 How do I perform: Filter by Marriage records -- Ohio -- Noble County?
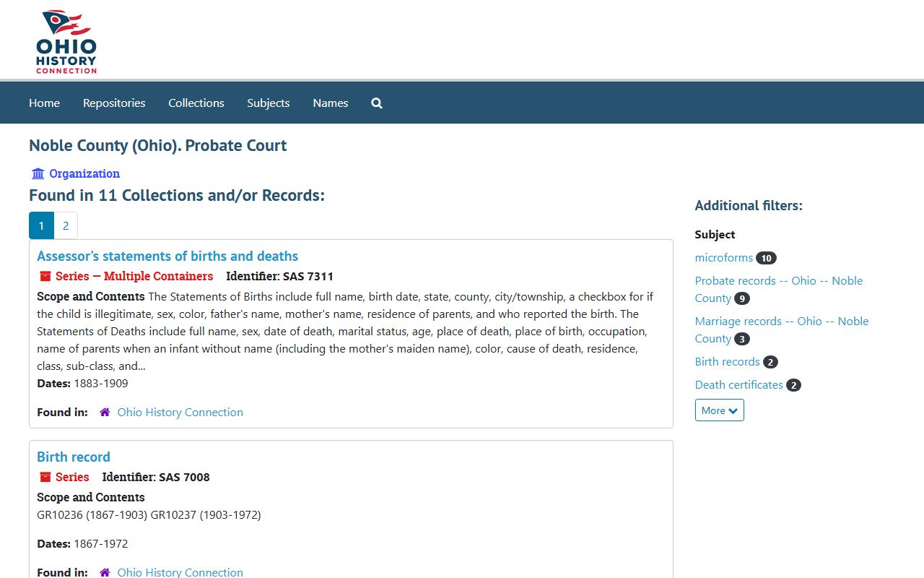pos(782,329)
